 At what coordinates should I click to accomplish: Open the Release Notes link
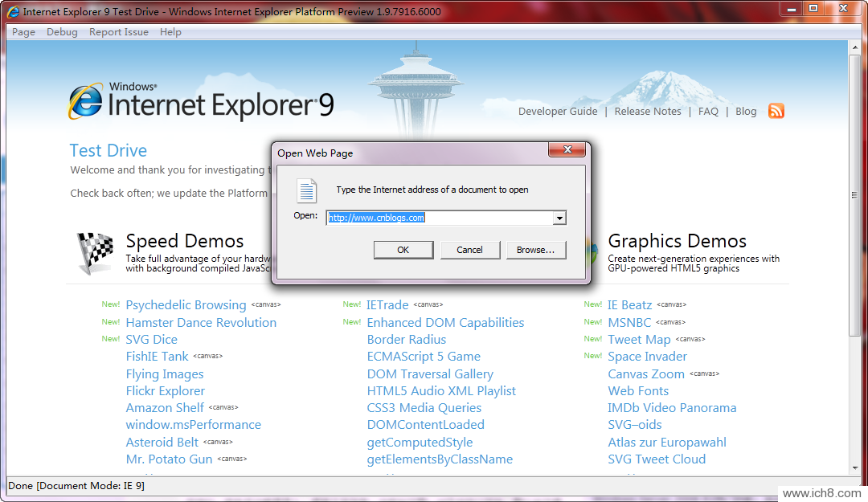[x=648, y=112]
